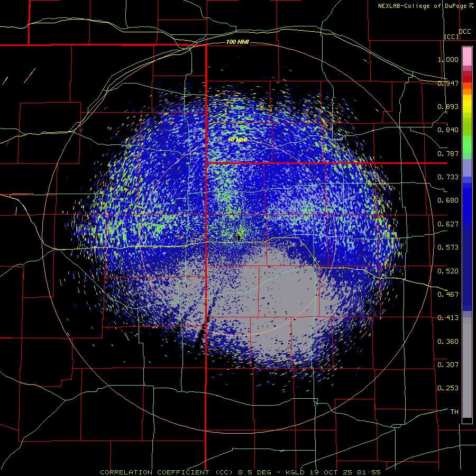Select the 0.947 scale value
This screenshot has width=476, height=476.
pyautogui.click(x=448, y=83)
